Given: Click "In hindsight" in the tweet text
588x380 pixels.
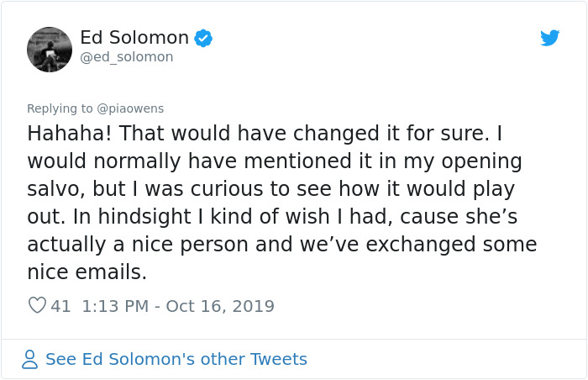Looking at the screenshot, I should tap(118, 217).
